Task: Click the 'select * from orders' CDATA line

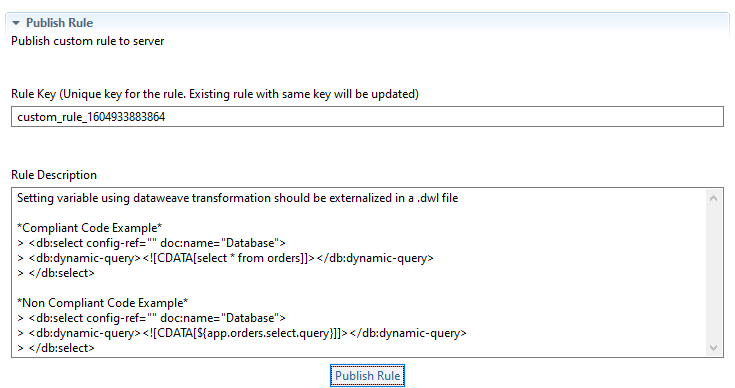Action: [225, 258]
